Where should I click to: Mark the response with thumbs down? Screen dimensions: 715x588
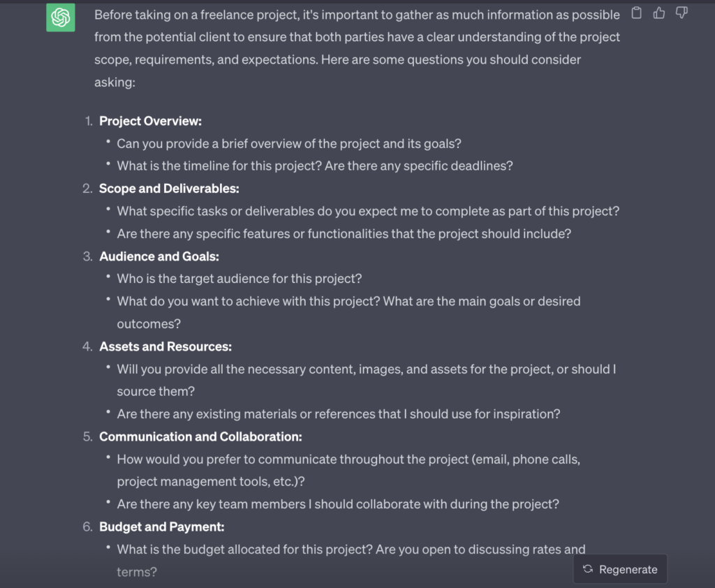682,13
